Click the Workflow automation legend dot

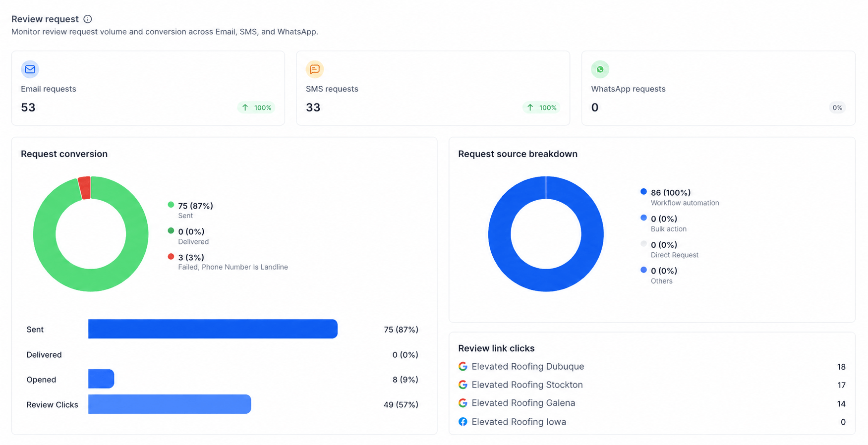643,192
